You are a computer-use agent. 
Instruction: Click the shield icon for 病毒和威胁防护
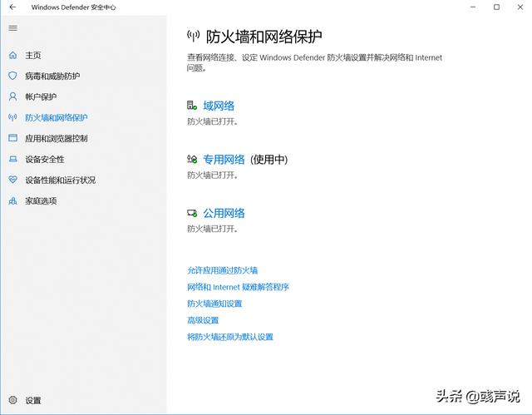13,76
